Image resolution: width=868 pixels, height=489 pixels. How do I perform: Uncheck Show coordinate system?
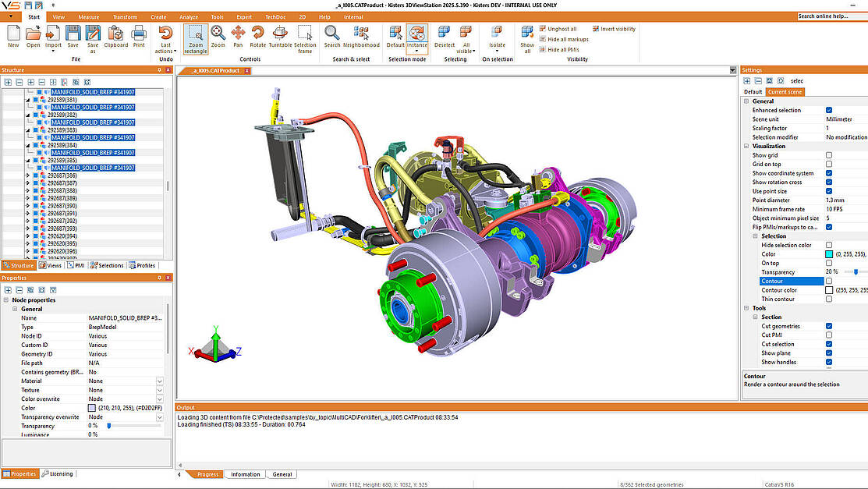click(828, 173)
